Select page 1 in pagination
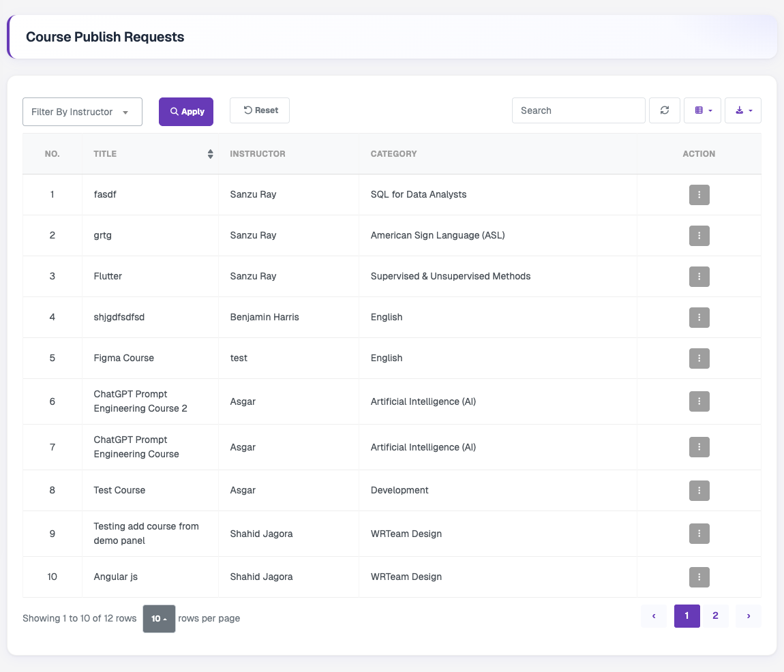 (687, 616)
